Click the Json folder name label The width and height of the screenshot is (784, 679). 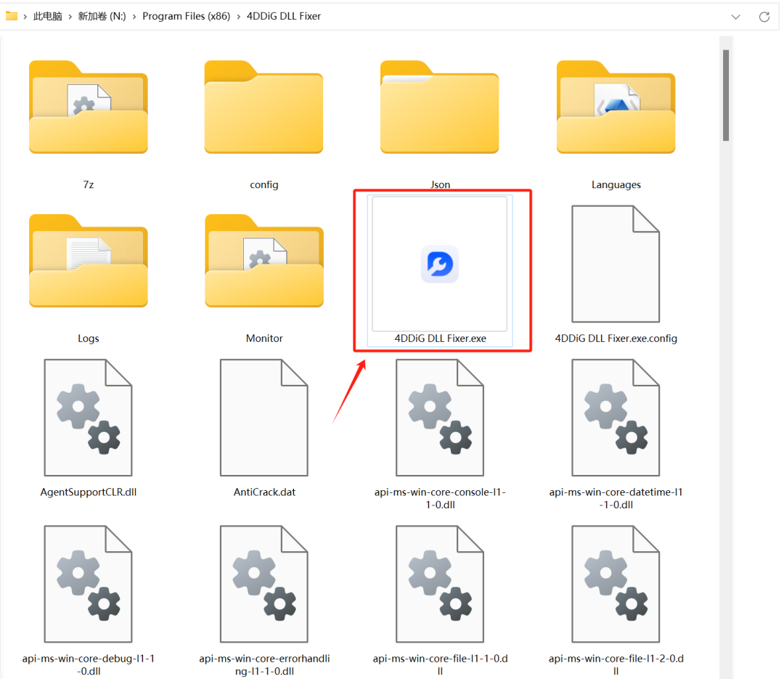pyautogui.click(x=440, y=184)
